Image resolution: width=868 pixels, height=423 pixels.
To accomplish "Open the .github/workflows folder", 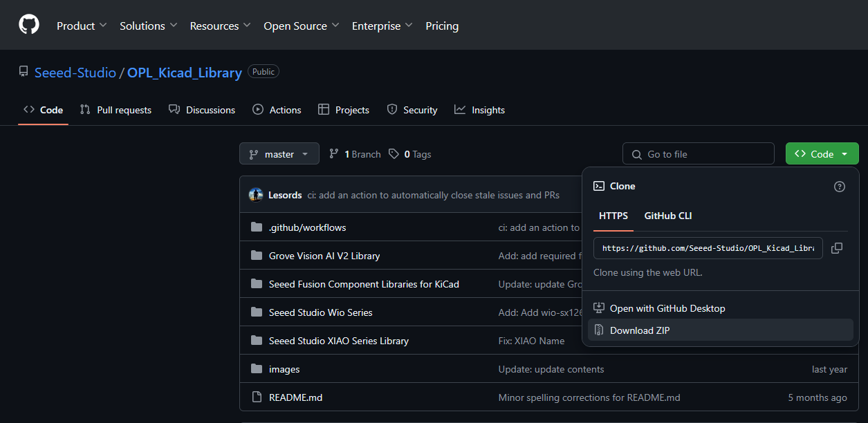I will point(307,227).
